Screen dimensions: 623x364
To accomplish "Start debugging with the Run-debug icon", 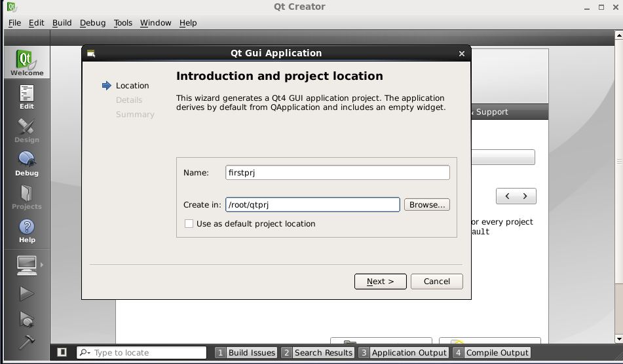I will coord(27,319).
